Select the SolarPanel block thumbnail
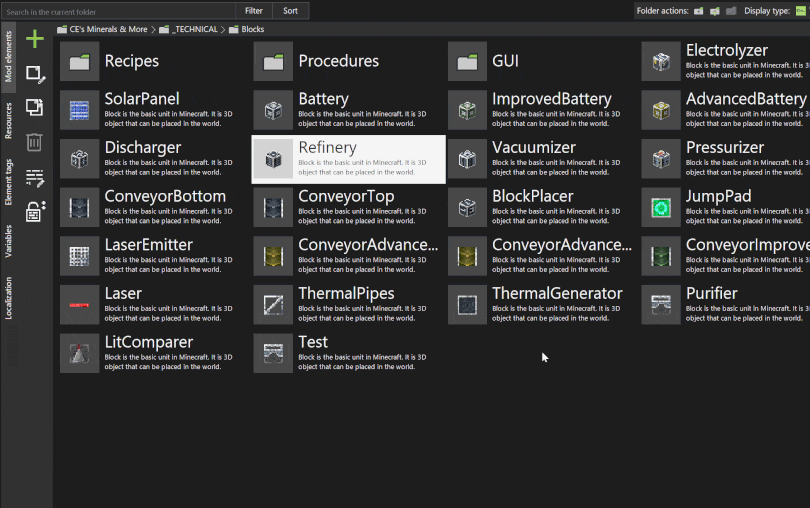The image size is (810, 508). pos(80,111)
